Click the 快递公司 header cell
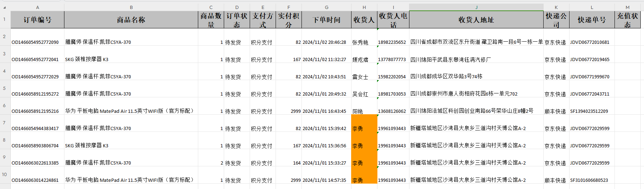 tap(556, 20)
